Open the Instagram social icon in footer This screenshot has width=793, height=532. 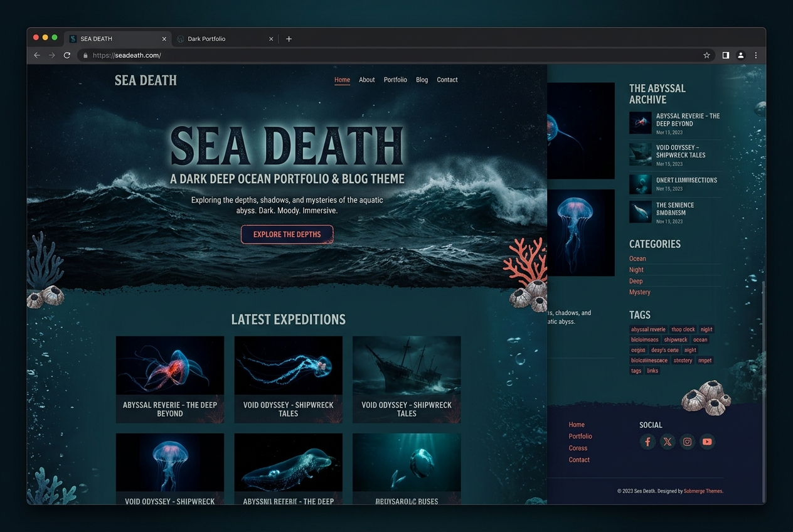coord(688,442)
